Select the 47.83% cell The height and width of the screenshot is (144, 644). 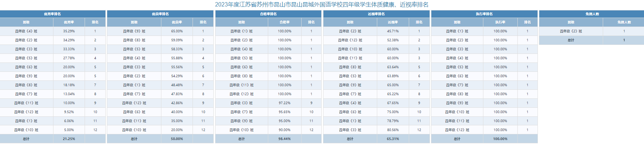click(177, 94)
